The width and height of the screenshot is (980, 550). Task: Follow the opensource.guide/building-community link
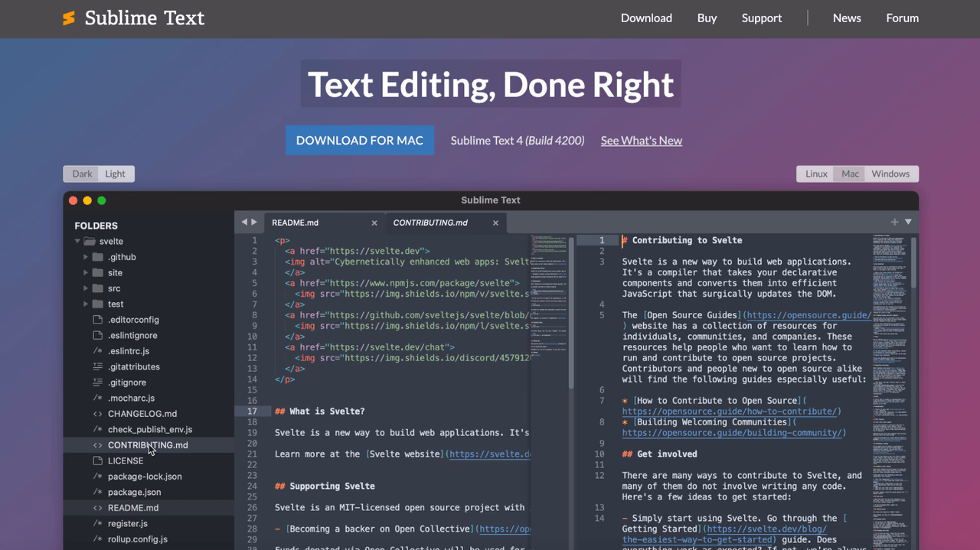[x=732, y=433]
